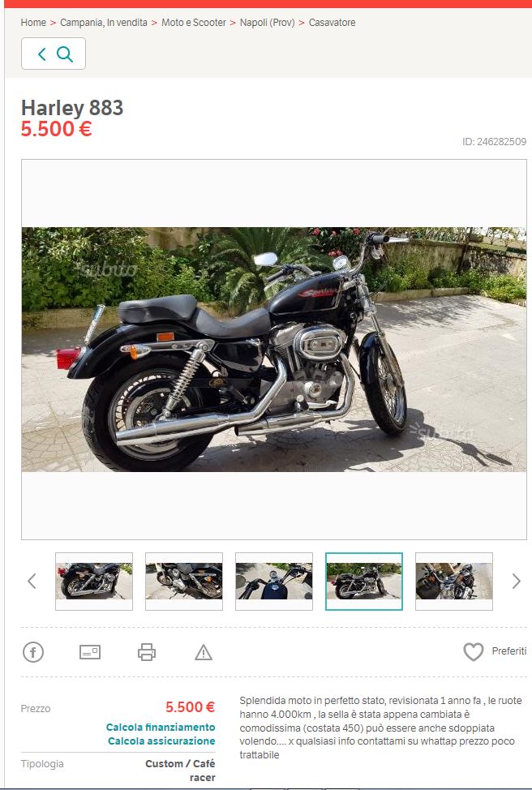
Task: Select the last thumbnail in the gallery
Action: 454,582
